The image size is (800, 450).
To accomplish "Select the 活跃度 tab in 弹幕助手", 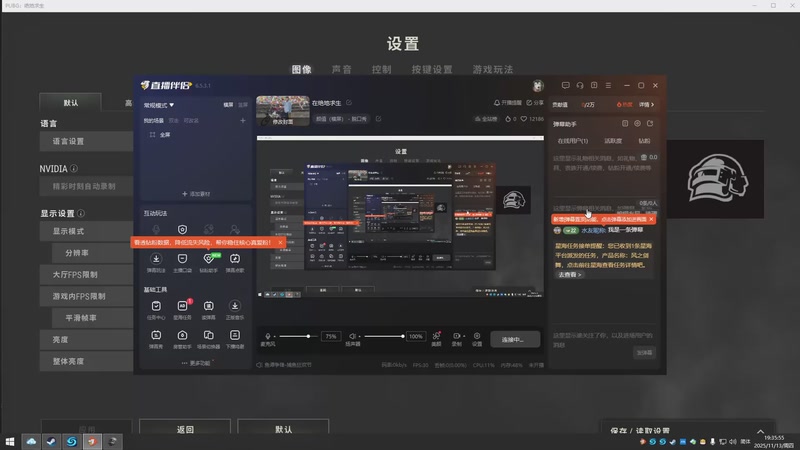I will pos(613,141).
